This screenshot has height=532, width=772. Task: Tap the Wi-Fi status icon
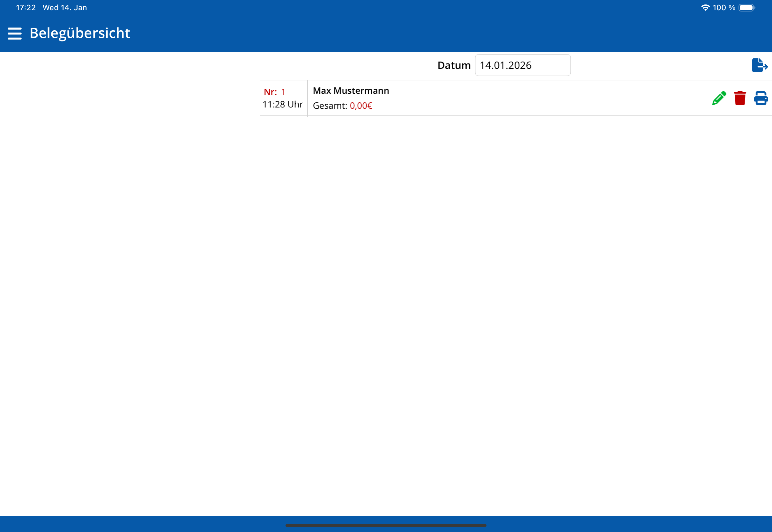point(705,7)
